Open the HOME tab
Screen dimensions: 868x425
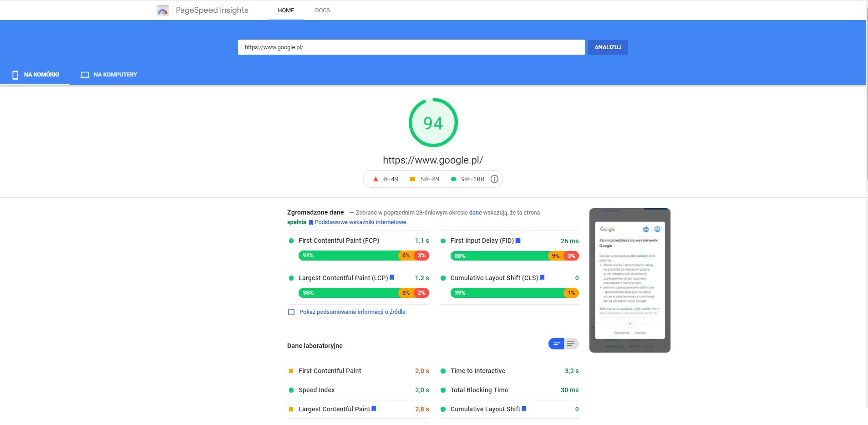286,10
